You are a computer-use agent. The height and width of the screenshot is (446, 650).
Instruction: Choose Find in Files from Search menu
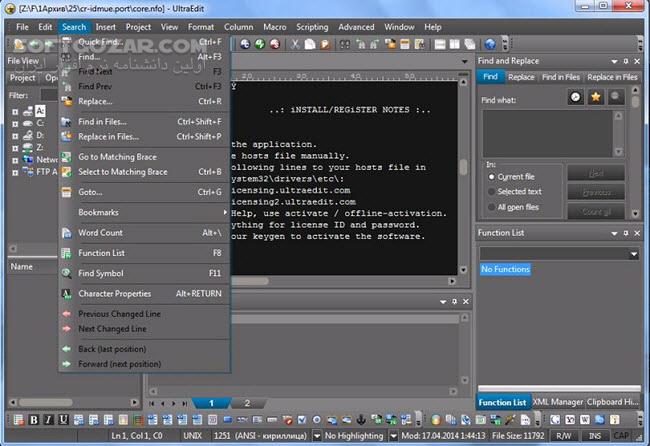coord(144,121)
